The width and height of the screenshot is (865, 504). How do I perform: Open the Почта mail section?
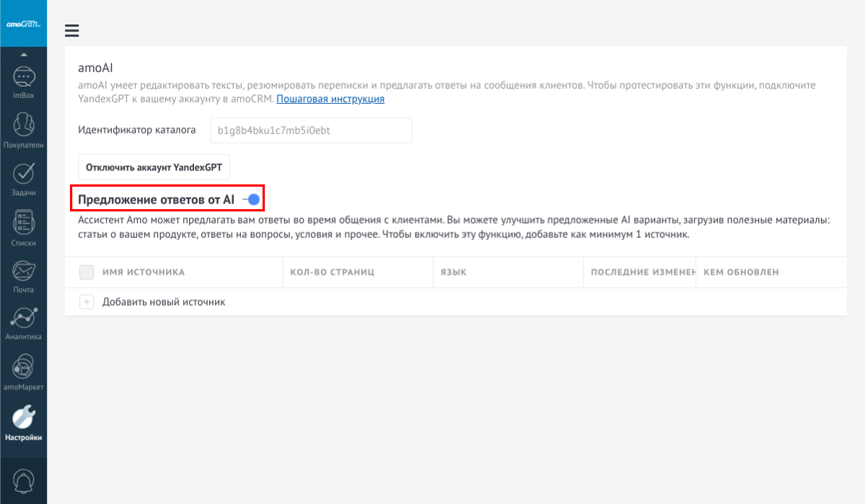[23, 276]
